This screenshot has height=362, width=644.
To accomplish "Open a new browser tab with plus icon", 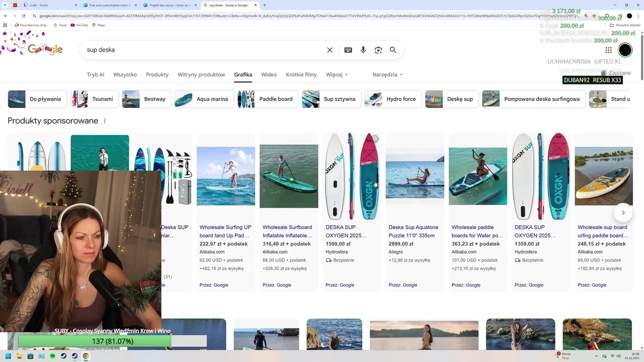I will pyautogui.click(x=265, y=5).
